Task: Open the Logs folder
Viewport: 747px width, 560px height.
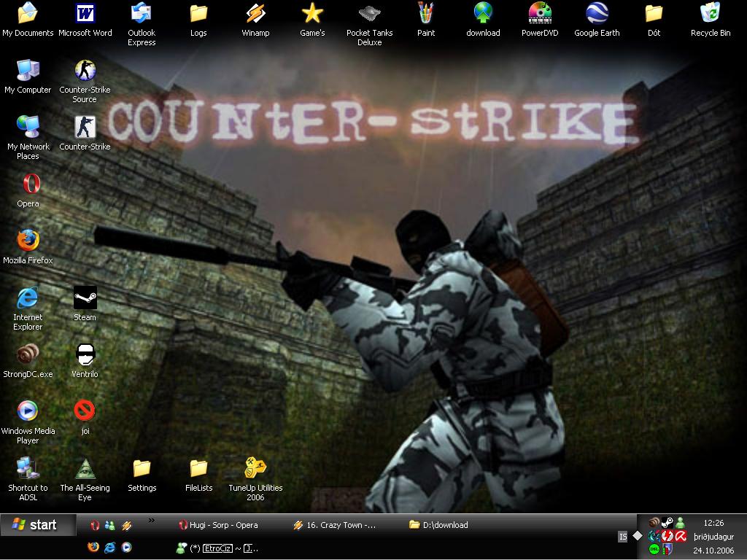Action: [x=198, y=20]
